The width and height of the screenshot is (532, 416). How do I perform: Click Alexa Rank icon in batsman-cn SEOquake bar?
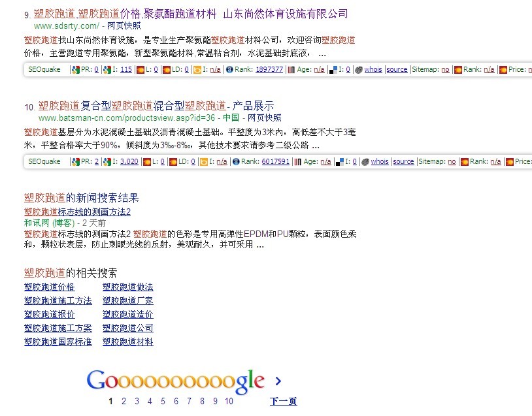point(236,162)
